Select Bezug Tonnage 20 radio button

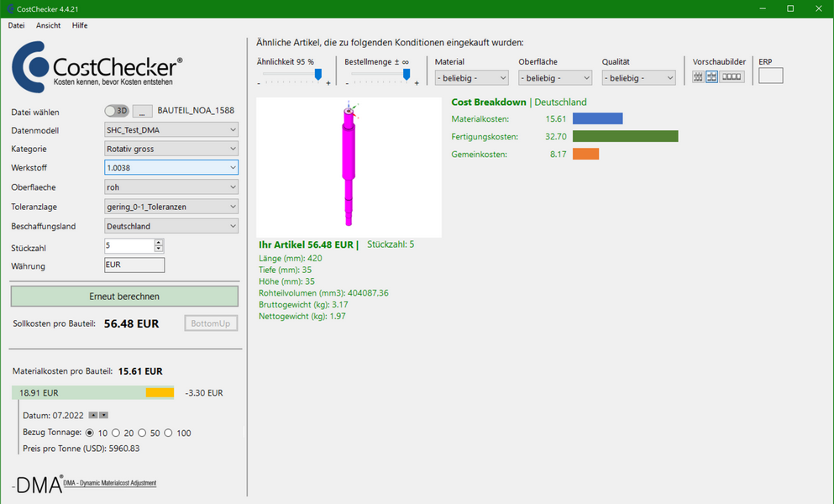click(x=115, y=433)
